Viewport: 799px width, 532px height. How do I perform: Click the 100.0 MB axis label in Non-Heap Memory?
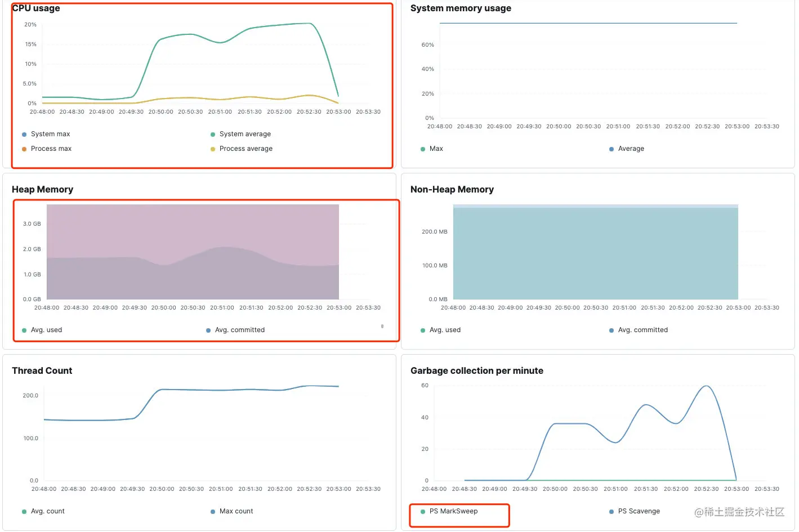[435, 266]
